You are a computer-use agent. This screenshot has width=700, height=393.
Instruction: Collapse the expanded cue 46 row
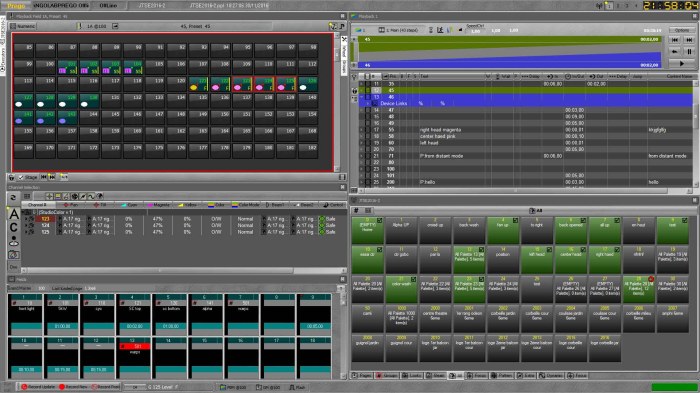(361, 97)
